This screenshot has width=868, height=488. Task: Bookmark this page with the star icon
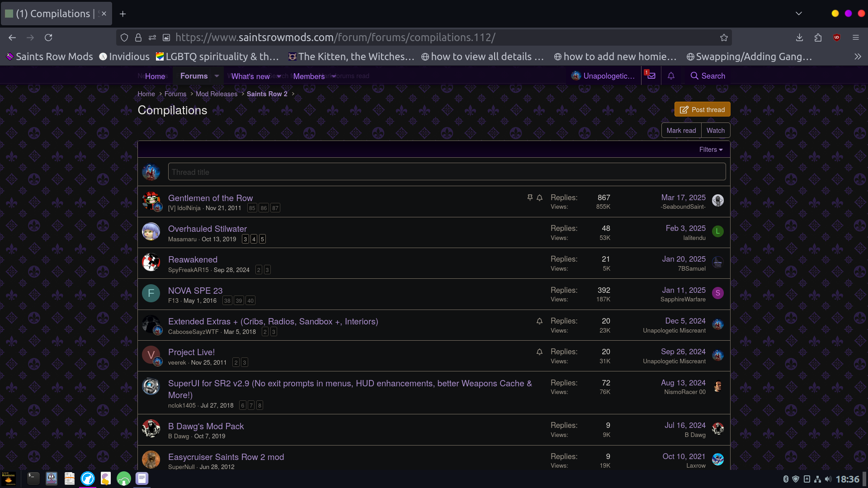(724, 38)
